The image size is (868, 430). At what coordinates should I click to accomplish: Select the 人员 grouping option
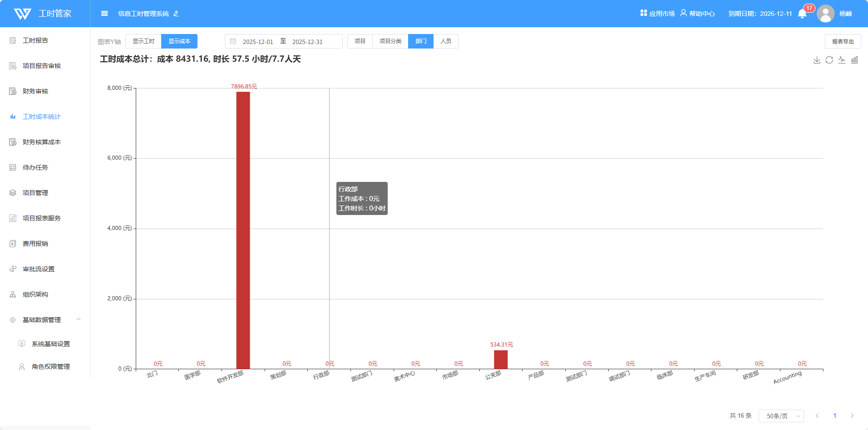click(x=446, y=41)
